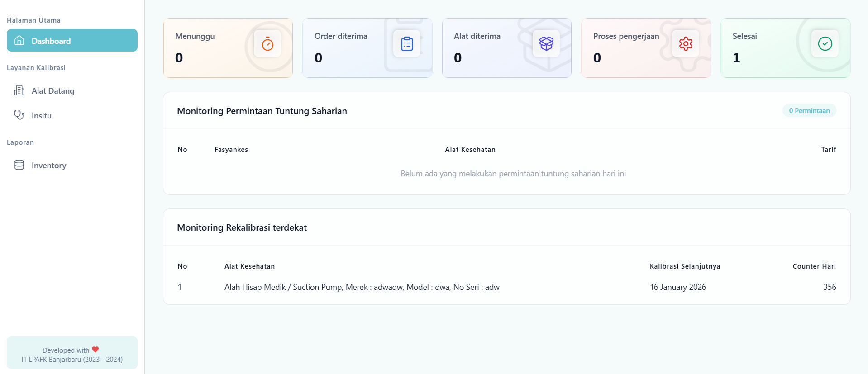Click the IT LPAFK Banjarbaru footer text

click(x=72, y=360)
